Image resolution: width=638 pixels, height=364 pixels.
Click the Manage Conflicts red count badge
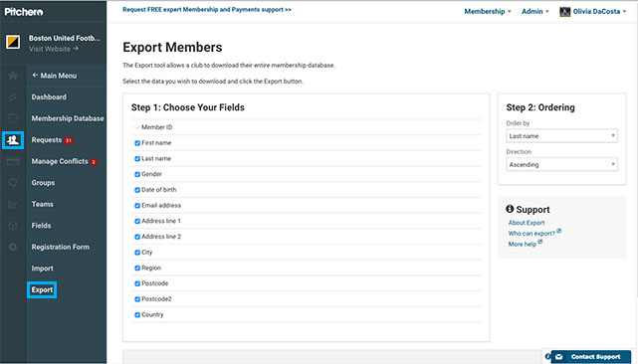point(94,162)
